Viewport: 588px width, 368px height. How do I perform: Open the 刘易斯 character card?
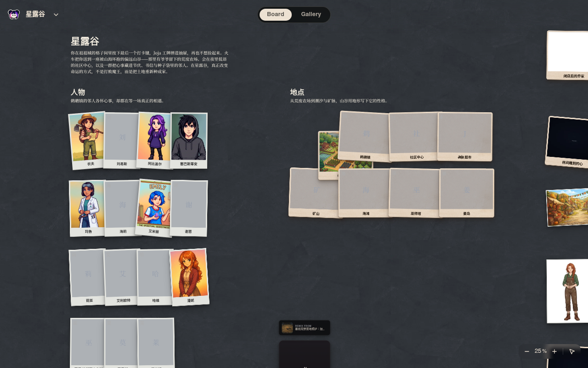122,140
